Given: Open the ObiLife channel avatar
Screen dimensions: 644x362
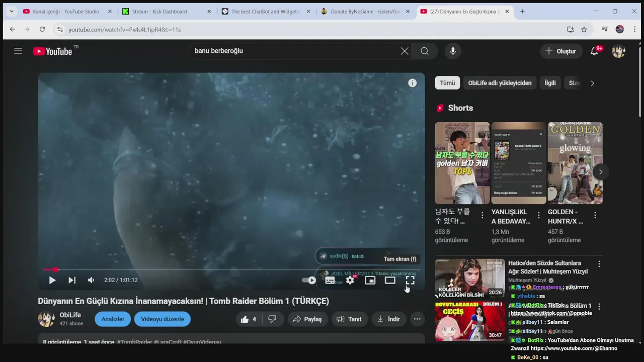Looking at the screenshot, I should tap(46, 319).
